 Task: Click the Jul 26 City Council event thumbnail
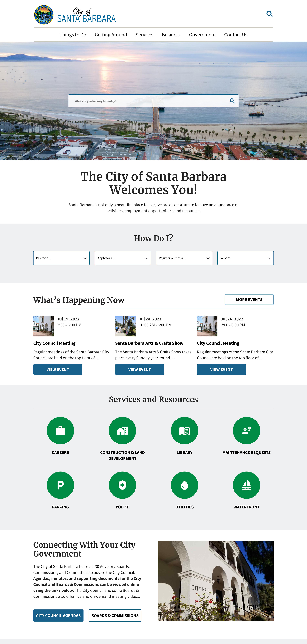coord(207,326)
